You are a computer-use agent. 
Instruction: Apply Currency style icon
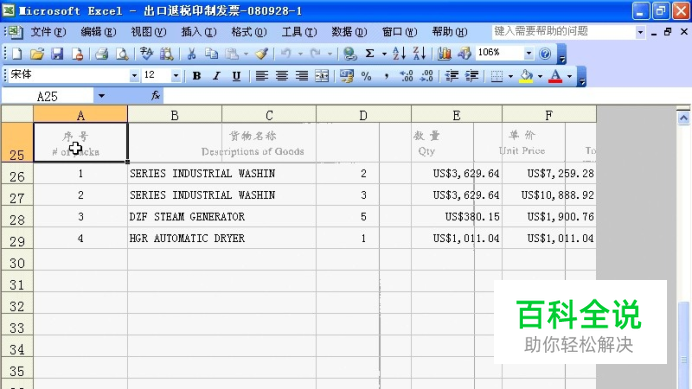pyautogui.click(x=346, y=76)
